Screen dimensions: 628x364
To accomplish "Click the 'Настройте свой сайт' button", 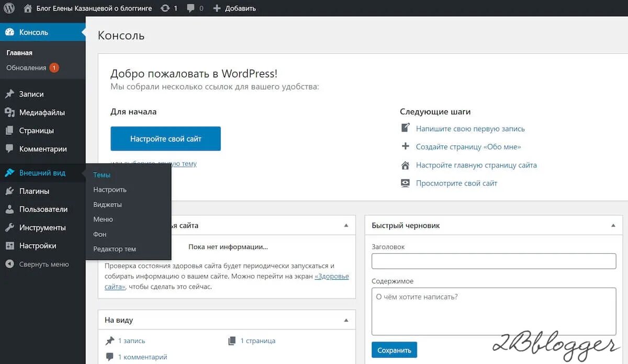I will 165,139.
